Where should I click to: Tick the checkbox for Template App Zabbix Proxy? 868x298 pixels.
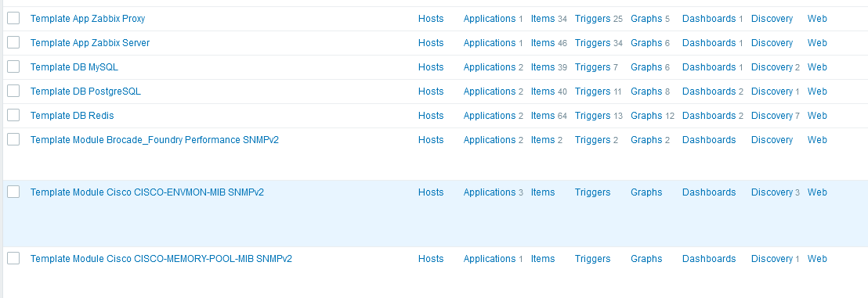click(13, 18)
